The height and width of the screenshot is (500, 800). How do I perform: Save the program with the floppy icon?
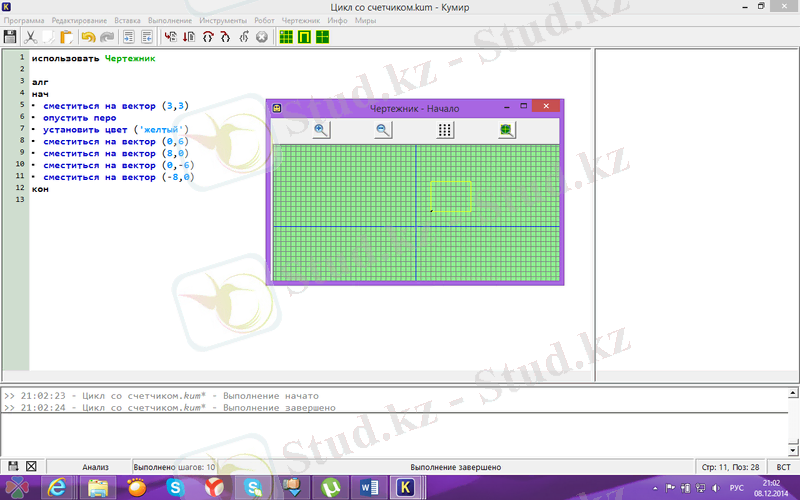[10, 37]
